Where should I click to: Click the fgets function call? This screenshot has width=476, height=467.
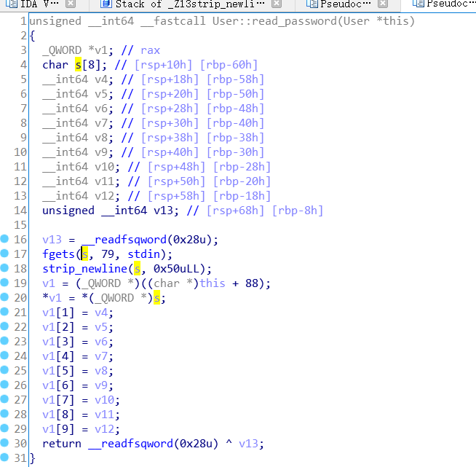pyautogui.click(x=58, y=254)
